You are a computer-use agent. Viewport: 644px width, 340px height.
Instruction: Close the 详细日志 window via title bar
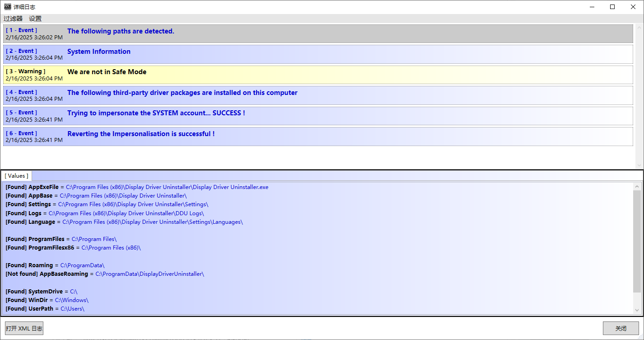pos(633,7)
